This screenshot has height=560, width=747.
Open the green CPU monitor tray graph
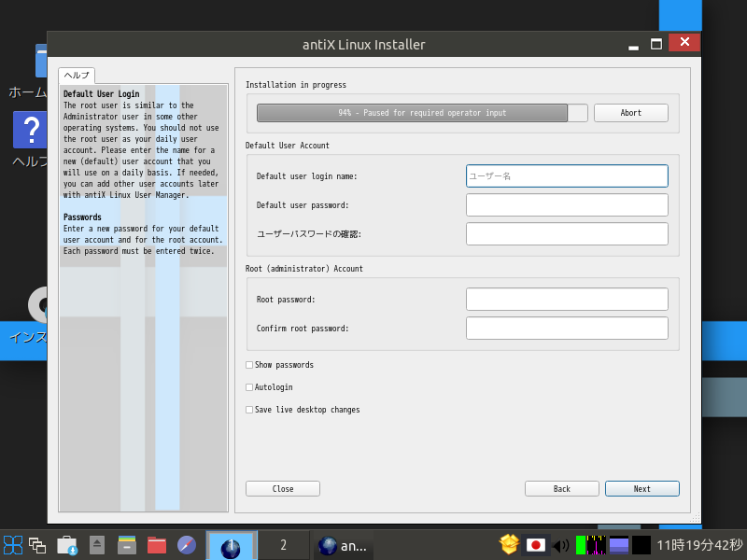tap(581, 545)
